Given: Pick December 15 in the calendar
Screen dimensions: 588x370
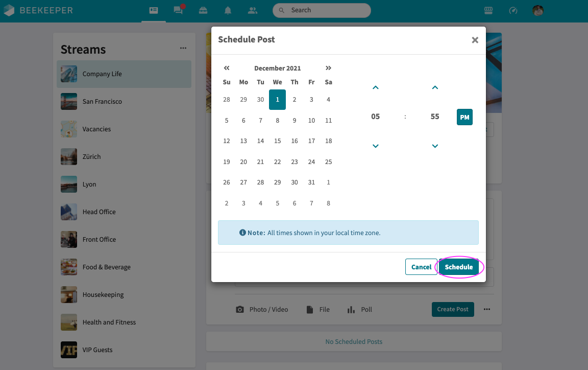Looking at the screenshot, I should (x=277, y=141).
